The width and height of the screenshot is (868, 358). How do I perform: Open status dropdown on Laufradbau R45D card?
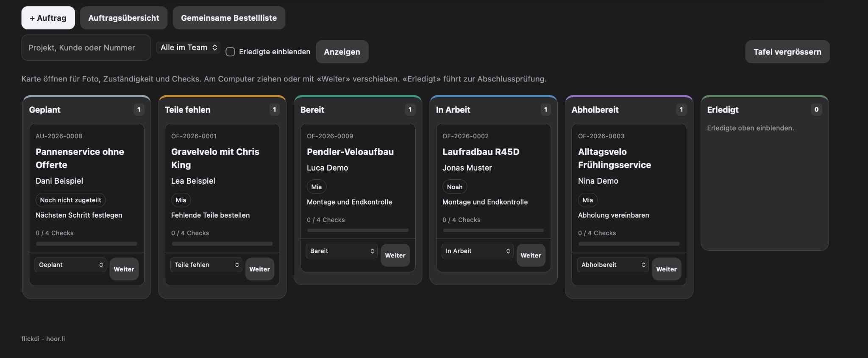point(477,251)
